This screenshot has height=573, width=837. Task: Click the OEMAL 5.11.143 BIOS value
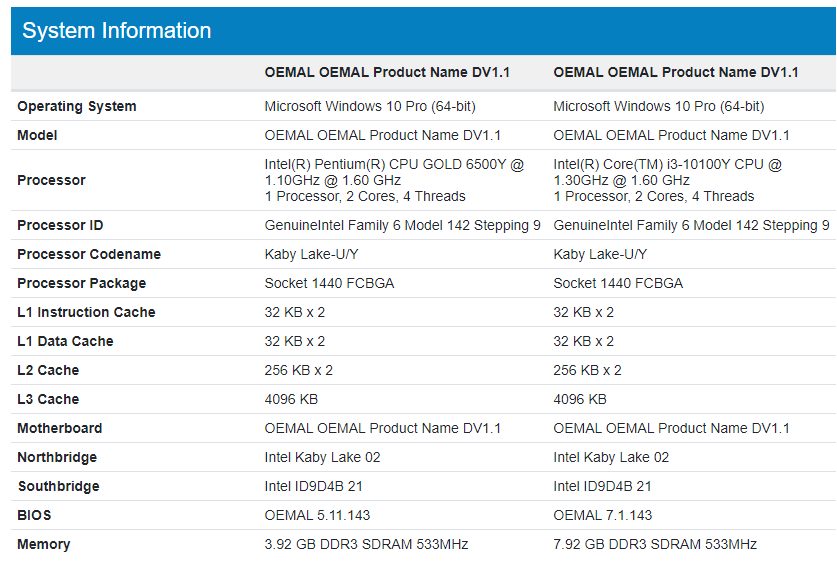[x=317, y=515]
